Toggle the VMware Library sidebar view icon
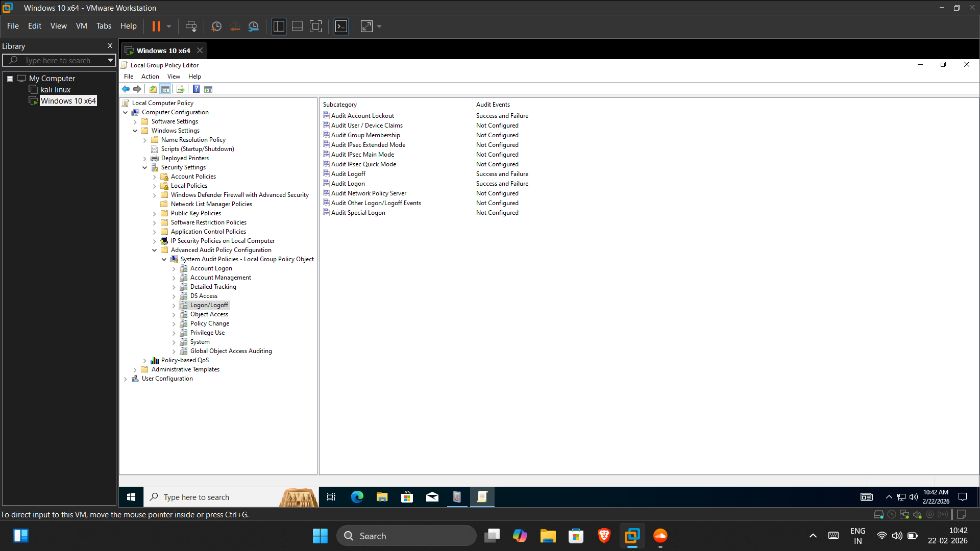This screenshot has height=551, width=980. coord(279,26)
